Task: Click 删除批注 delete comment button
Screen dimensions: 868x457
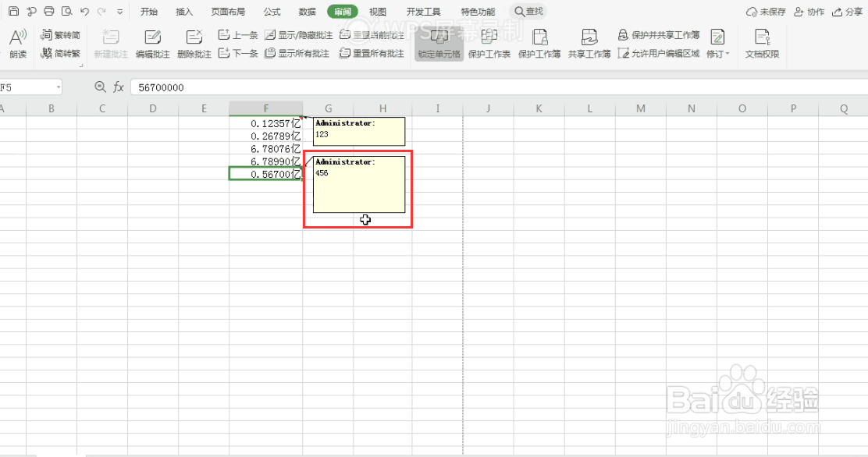Action: (x=194, y=44)
